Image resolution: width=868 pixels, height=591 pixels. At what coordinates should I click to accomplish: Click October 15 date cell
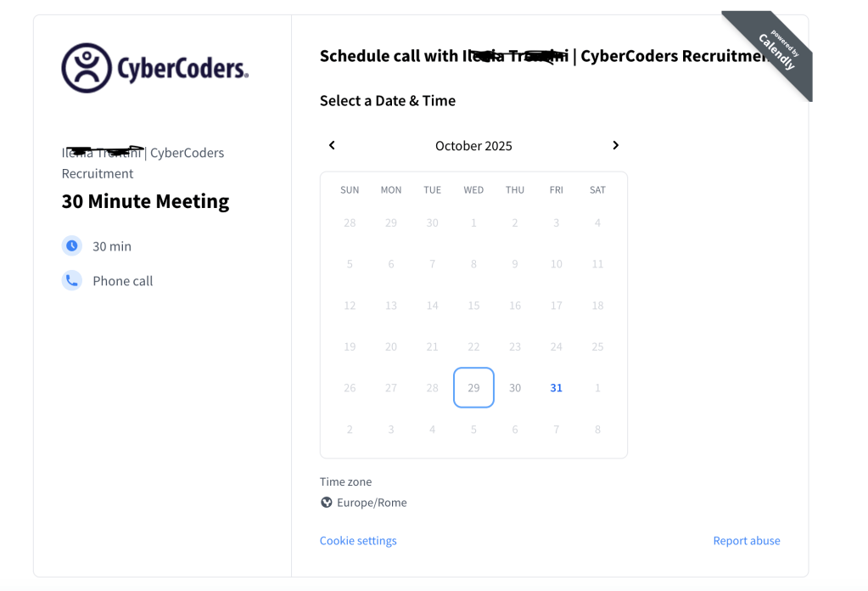[x=473, y=306]
